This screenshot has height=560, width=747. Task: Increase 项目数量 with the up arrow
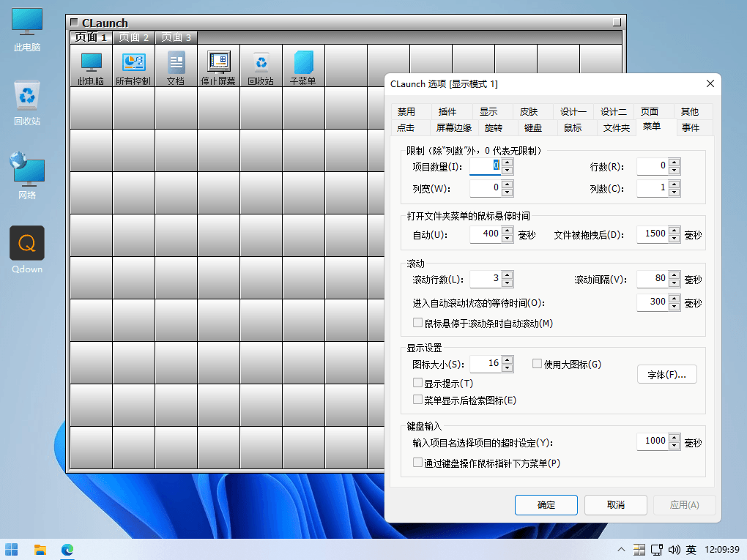coord(508,163)
